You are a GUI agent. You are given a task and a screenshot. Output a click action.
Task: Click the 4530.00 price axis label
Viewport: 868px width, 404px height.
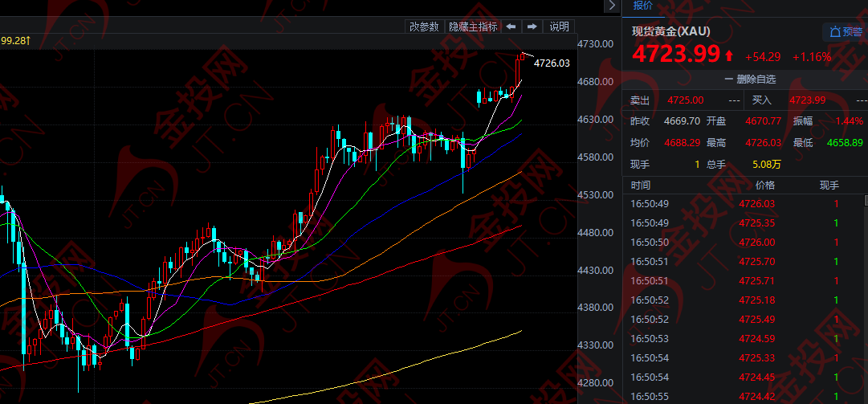click(x=595, y=195)
